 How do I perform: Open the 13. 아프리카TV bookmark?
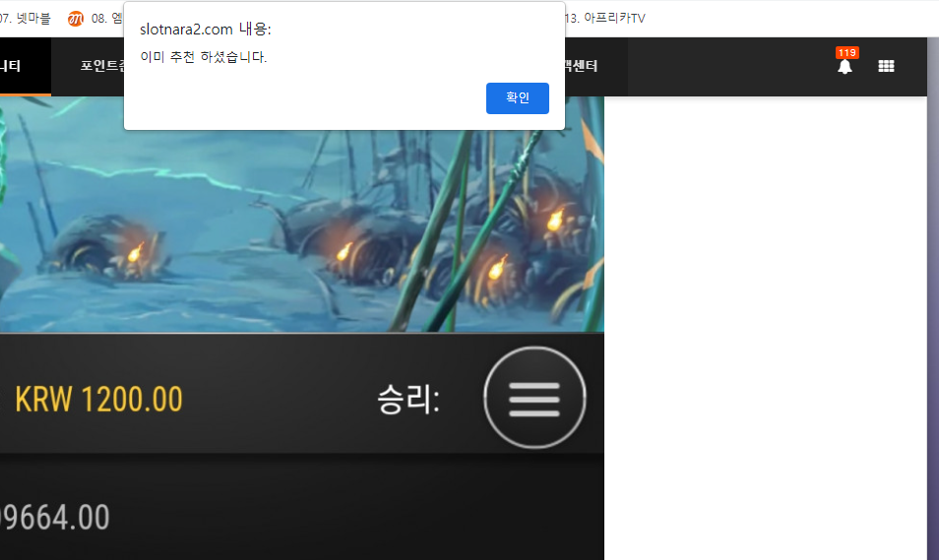coord(605,19)
